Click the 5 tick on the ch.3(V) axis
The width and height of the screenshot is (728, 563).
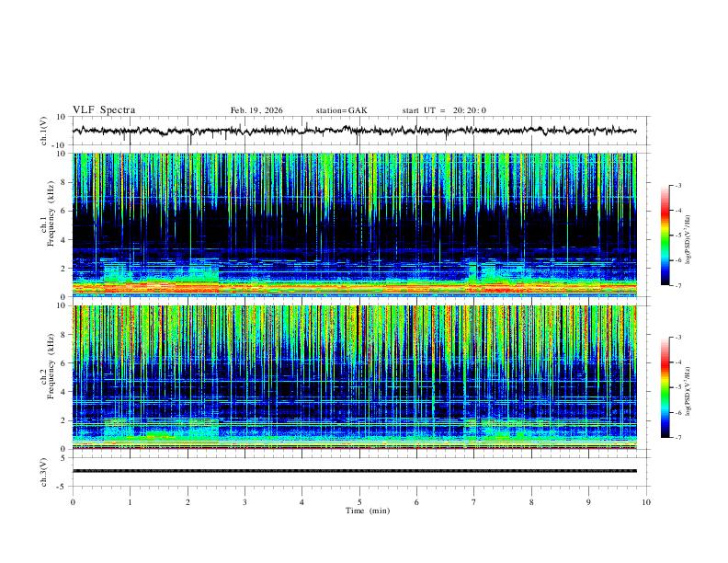tap(63, 458)
